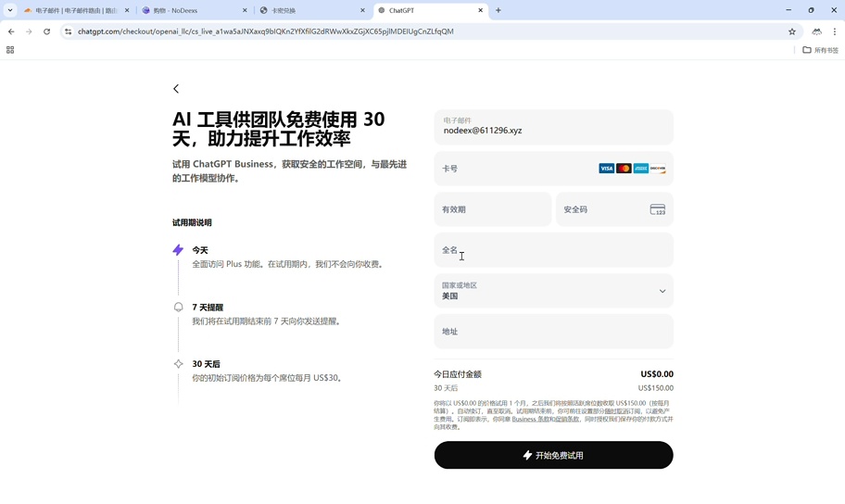Screen dimensions: 845x504
Task: Click the 全名 full name field
Action: (x=553, y=250)
